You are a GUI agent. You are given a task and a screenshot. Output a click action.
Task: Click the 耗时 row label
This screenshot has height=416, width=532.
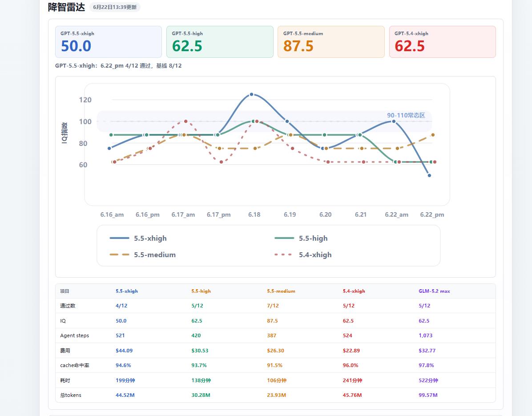click(65, 380)
